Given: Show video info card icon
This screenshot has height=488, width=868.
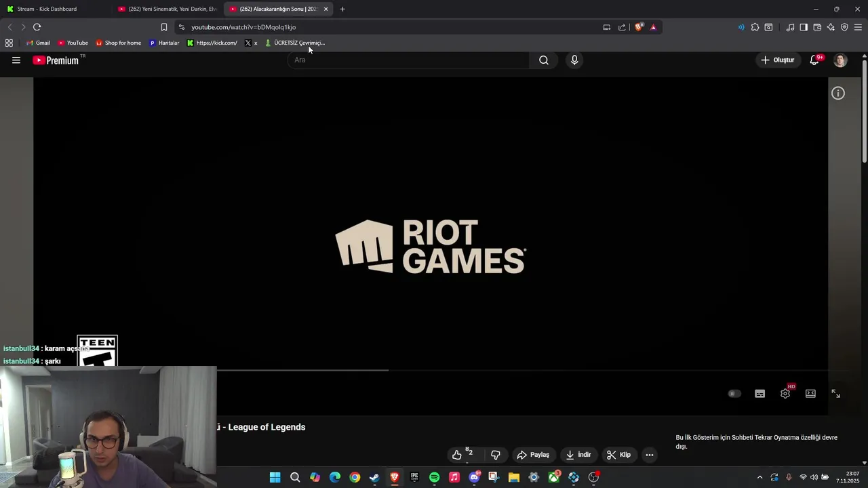Looking at the screenshot, I should coord(838,94).
